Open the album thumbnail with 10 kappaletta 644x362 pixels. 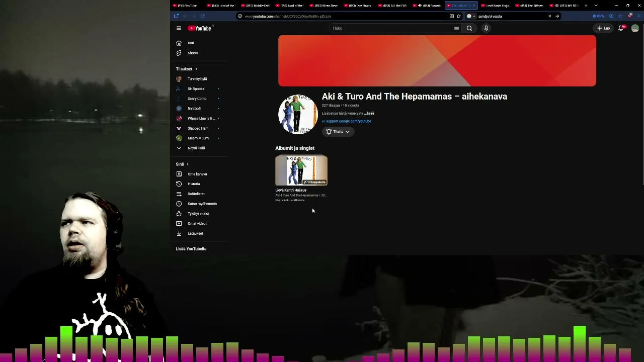[x=301, y=170]
